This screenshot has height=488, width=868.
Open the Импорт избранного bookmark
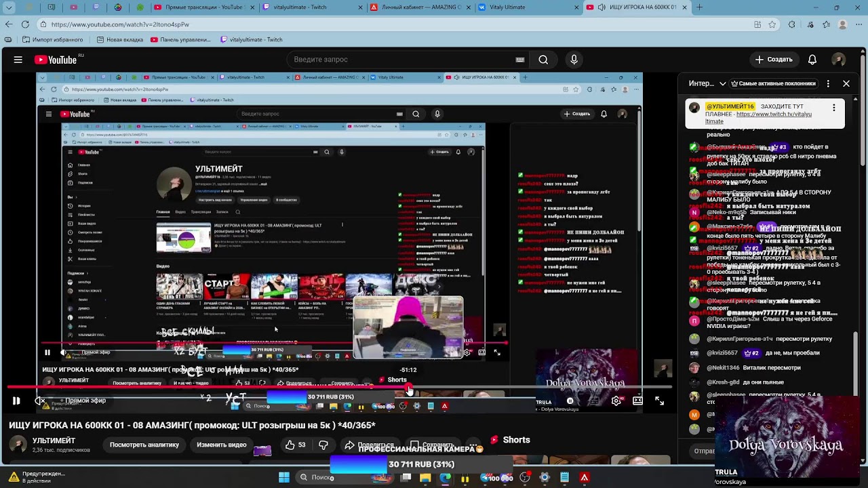52,39
